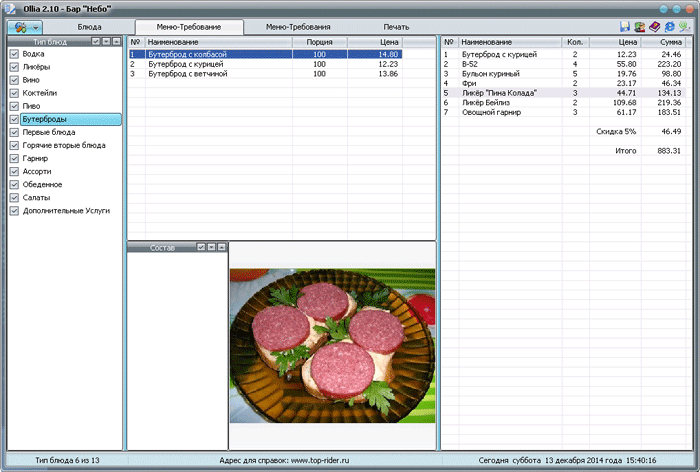Toggle the Коктейли checkbox
700x472 pixels.
click(14, 93)
